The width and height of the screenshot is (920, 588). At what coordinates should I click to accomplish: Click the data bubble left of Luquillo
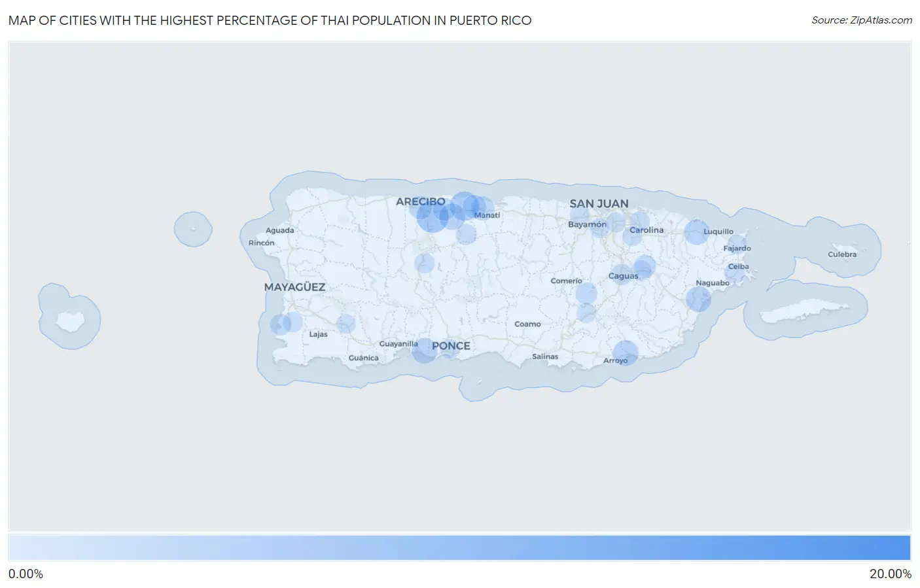point(697,232)
